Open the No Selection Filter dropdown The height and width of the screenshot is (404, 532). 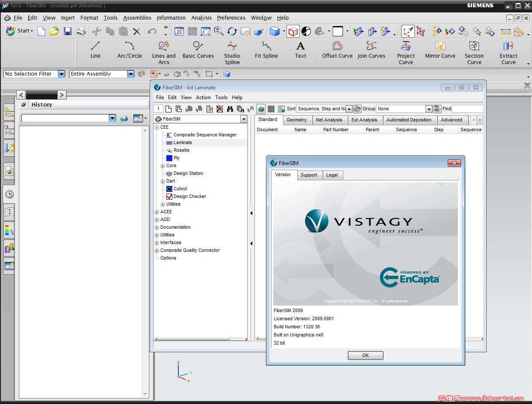[x=61, y=74]
